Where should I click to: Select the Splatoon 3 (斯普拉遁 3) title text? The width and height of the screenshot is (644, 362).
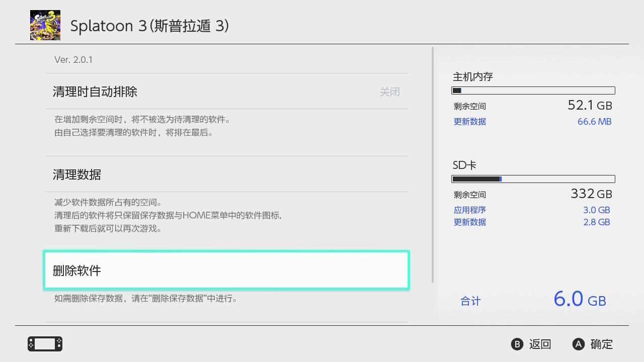(x=149, y=26)
